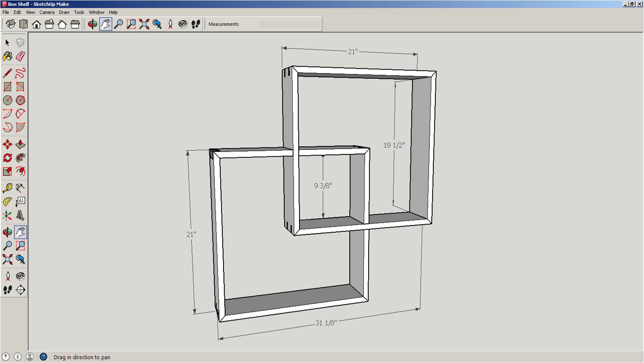Select the Orbit tool in the top toolbar
The height and width of the screenshot is (363, 644).
(x=92, y=24)
